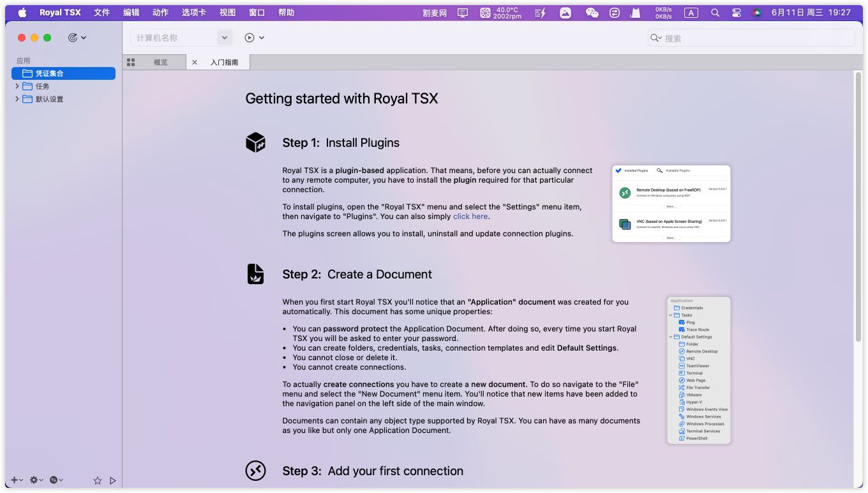Open the computer name dropdown arrow
Viewport: 868px width, 493px height.
click(x=224, y=38)
